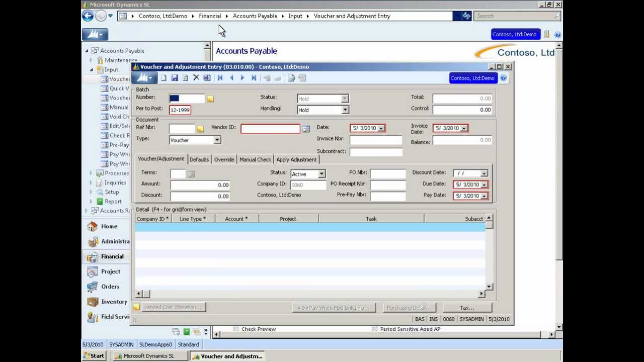Screen dimensions: 644x362
Task: Click the Vendor ID input field
Action: tap(270, 129)
